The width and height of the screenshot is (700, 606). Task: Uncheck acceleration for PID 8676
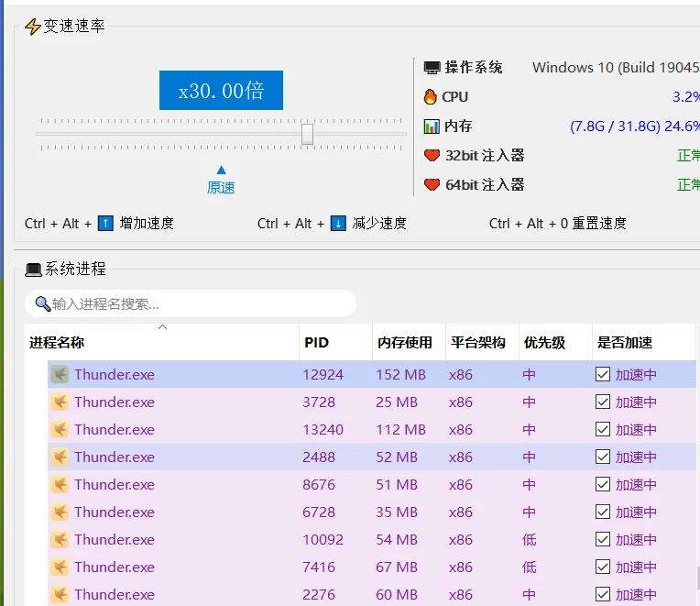point(603,485)
